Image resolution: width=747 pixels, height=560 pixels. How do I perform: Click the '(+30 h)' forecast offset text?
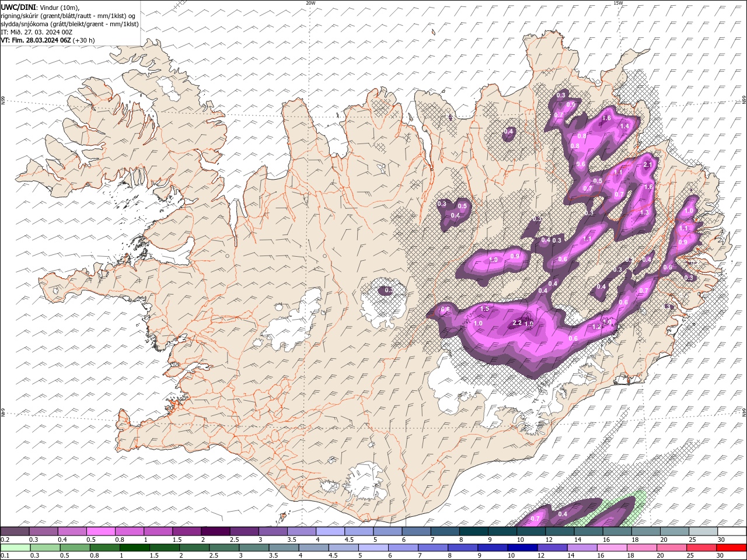(84, 40)
